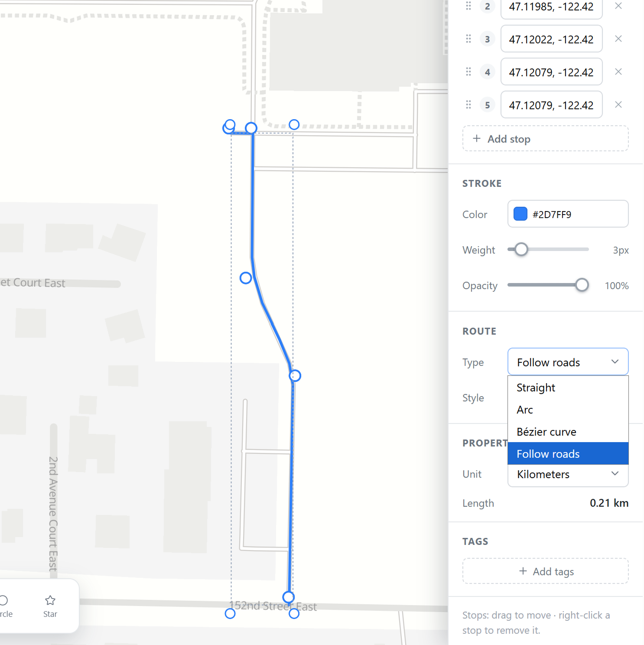This screenshot has height=645, width=644.
Task: Click the blue stroke color swatch
Action: pos(520,214)
